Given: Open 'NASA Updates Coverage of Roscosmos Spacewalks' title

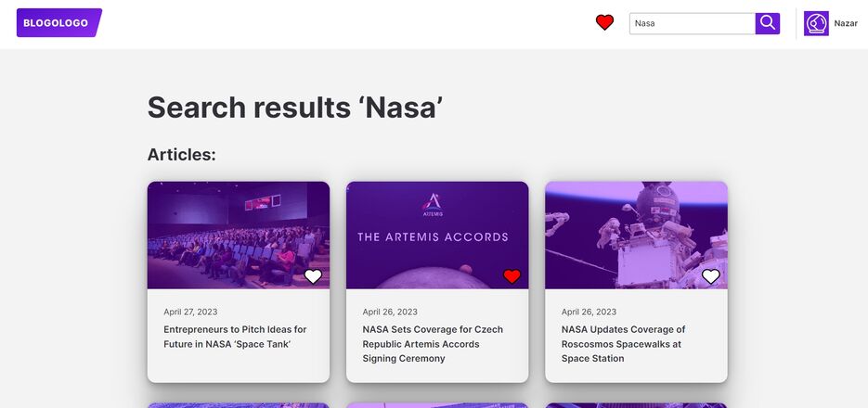Looking at the screenshot, I should pyautogui.click(x=623, y=344).
